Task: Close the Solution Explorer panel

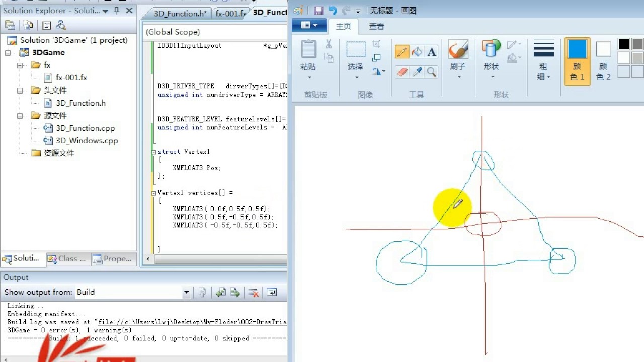Action: pos(129,10)
